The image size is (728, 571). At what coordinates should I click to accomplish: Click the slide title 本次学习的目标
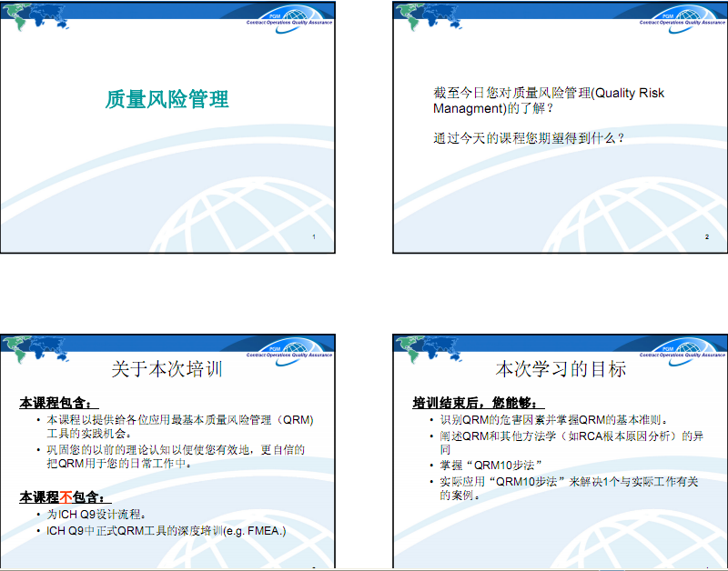tap(561, 369)
